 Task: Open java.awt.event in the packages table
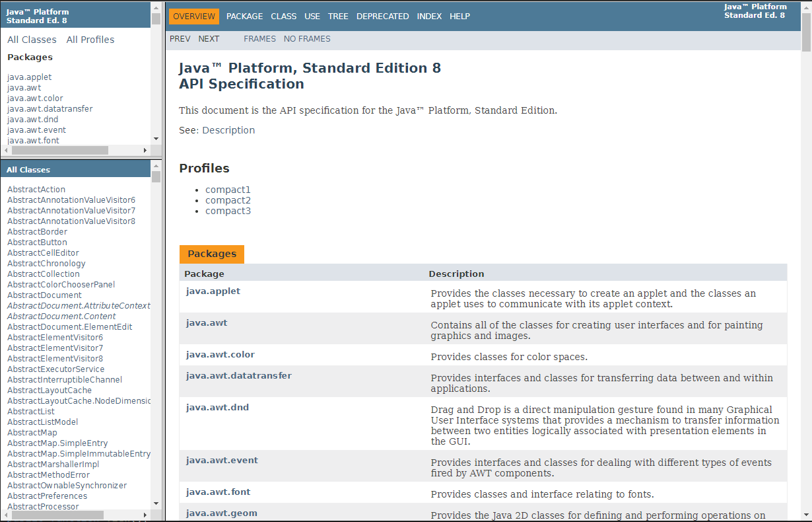(x=220, y=461)
